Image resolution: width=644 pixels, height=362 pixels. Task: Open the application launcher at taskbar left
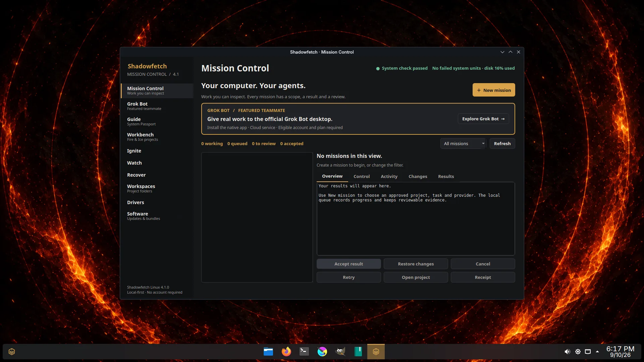point(12,352)
